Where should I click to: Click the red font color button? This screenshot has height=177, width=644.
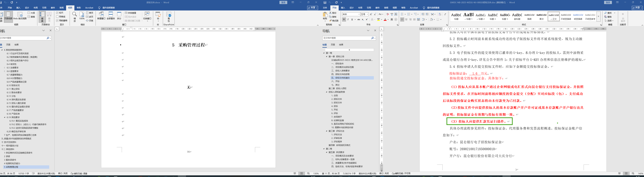coord(385,19)
